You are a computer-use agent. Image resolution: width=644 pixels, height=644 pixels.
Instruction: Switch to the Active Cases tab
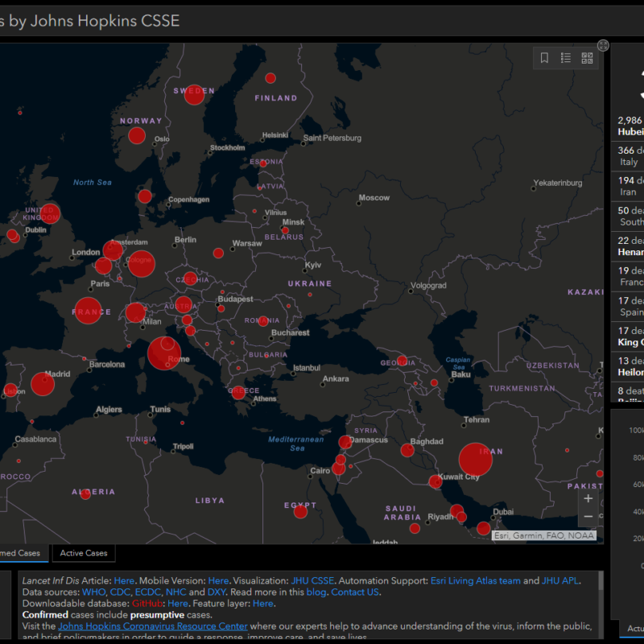[x=84, y=553]
